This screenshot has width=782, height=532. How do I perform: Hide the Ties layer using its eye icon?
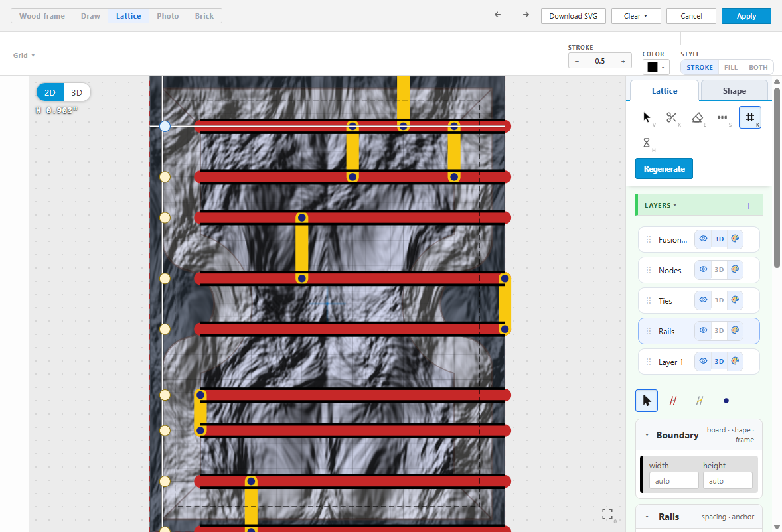(x=703, y=300)
